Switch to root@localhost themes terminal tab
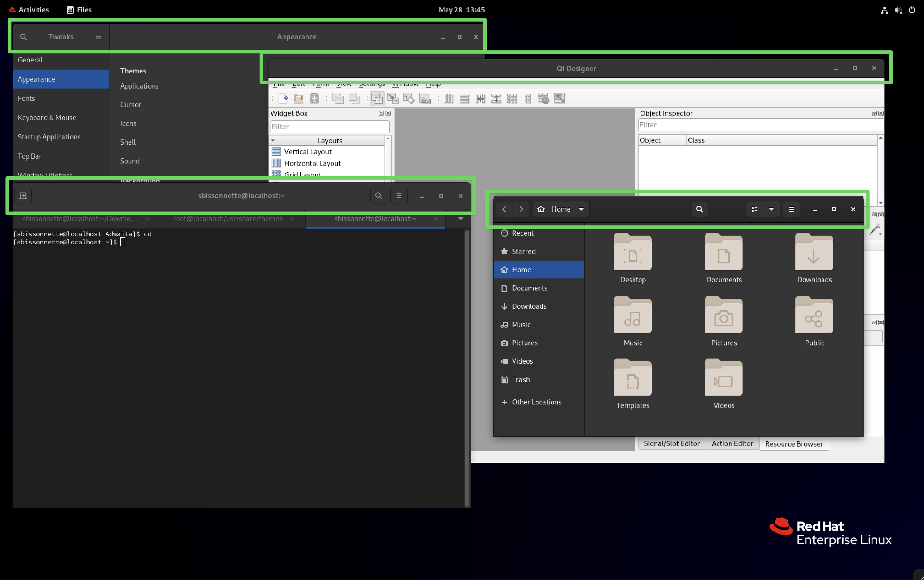924x580 pixels. click(x=227, y=219)
